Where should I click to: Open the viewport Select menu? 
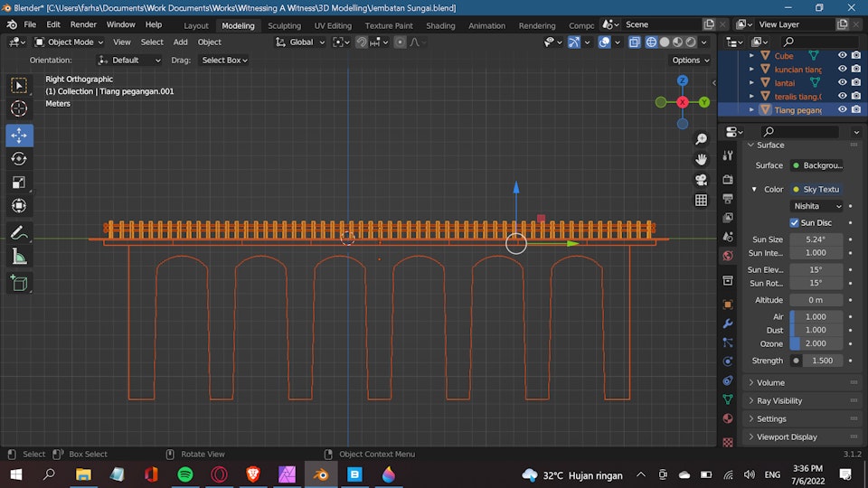pyautogui.click(x=152, y=42)
